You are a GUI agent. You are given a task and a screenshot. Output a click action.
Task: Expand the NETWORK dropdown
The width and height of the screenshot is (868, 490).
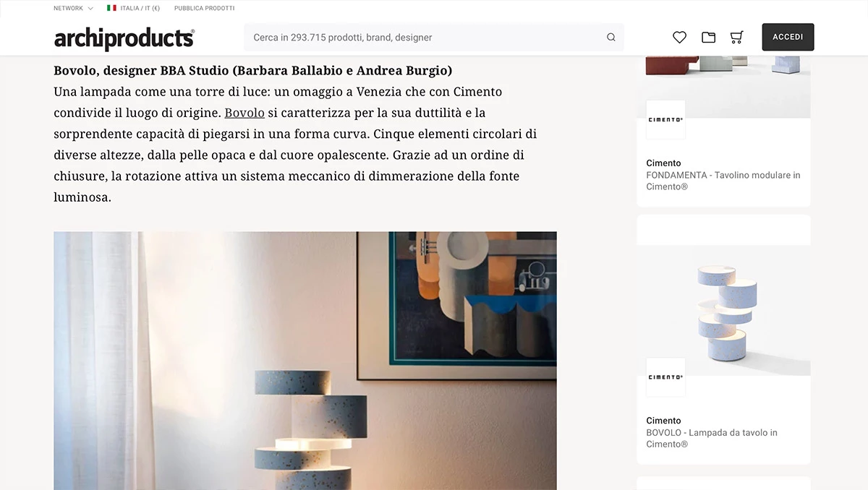click(x=73, y=8)
